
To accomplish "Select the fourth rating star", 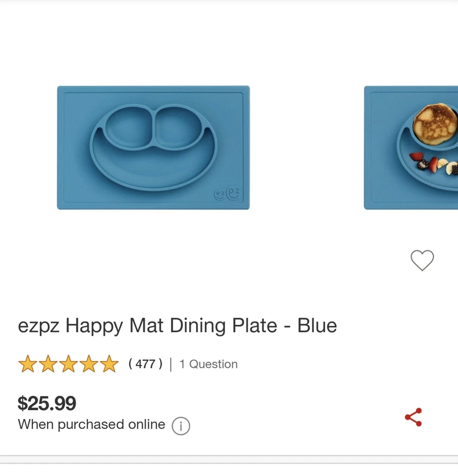I will pyautogui.click(x=90, y=364).
